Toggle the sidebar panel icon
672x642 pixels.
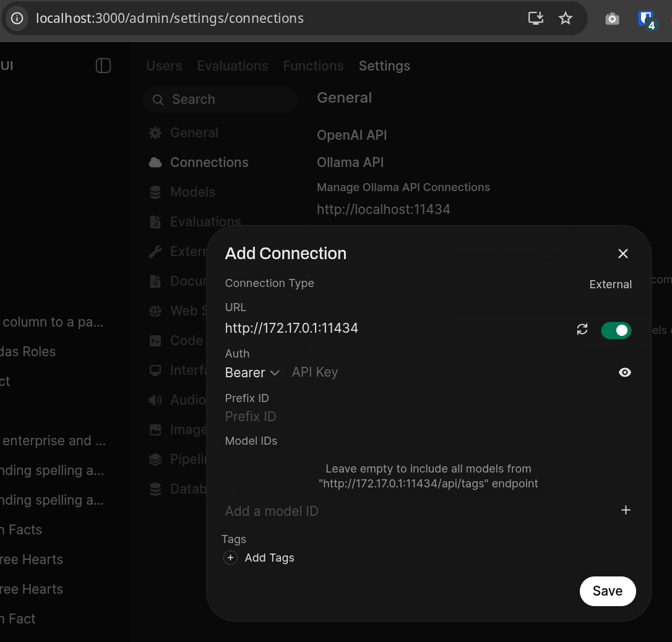pos(103,66)
